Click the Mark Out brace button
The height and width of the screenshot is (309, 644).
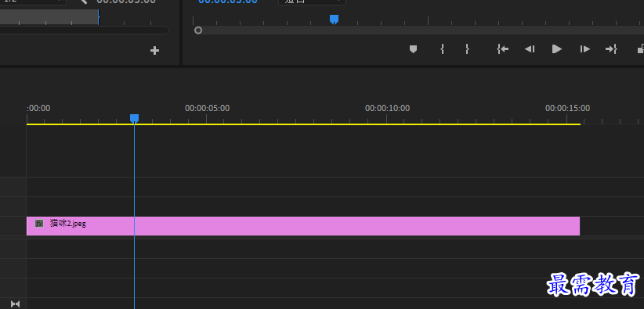pyautogui.click(x=467, y=49)
